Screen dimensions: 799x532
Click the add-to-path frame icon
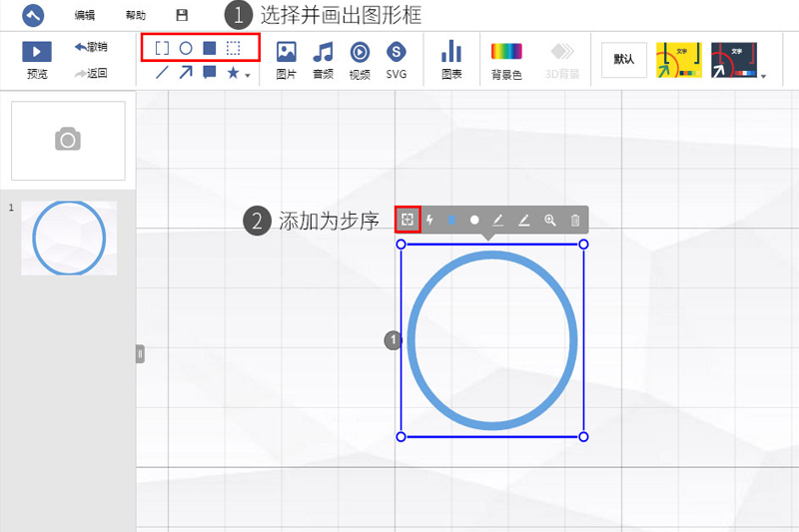click(x=407, y=220)
